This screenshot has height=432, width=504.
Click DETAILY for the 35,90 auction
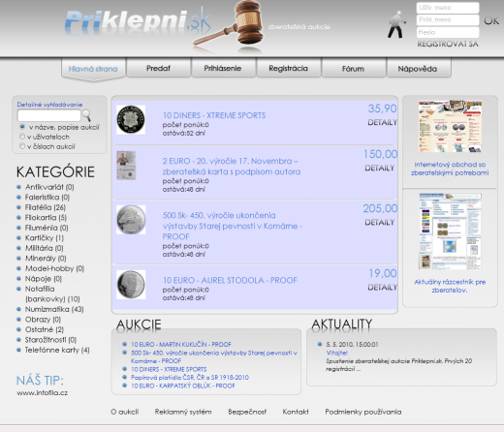tap(383, 122)
